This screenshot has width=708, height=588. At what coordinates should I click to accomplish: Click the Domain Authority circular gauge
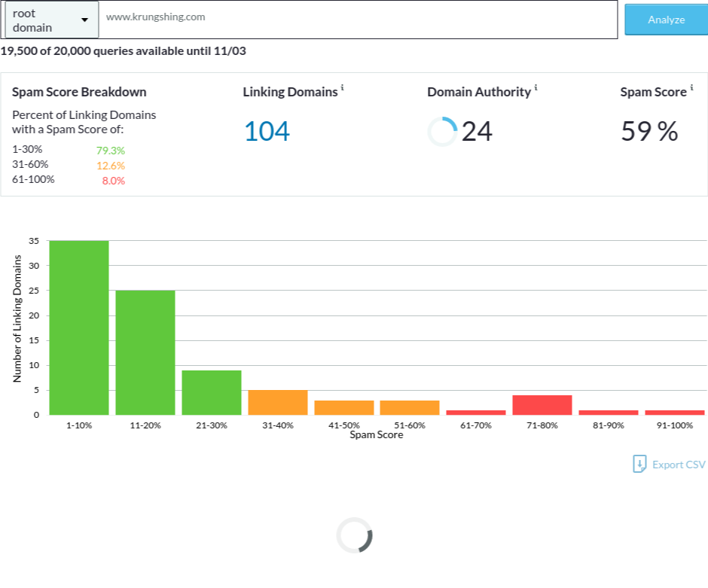tap(442, 132)
